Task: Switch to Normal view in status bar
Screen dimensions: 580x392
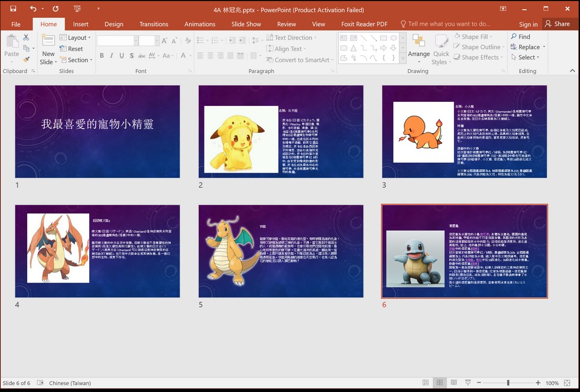Action: [426, 383]
